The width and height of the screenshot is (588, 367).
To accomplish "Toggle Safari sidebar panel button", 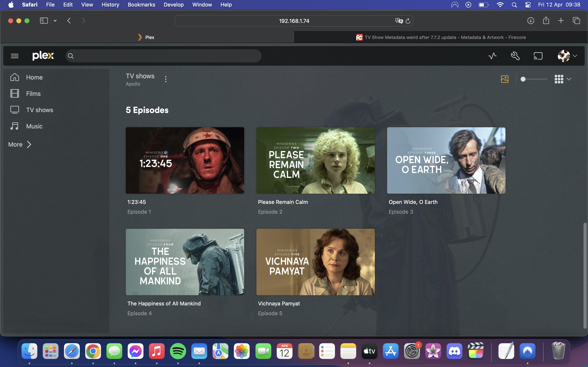I will pos(44,21).
